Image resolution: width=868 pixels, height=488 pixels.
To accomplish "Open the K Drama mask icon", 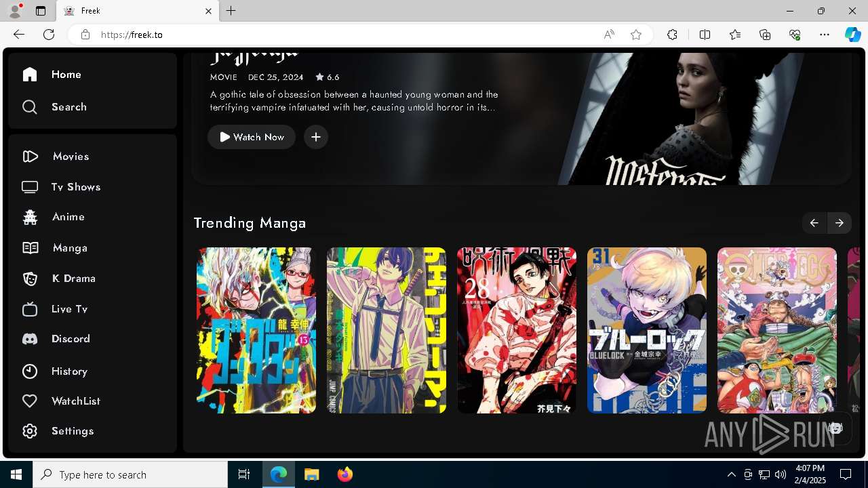I will pyautogui.click(x=30, y=279).
